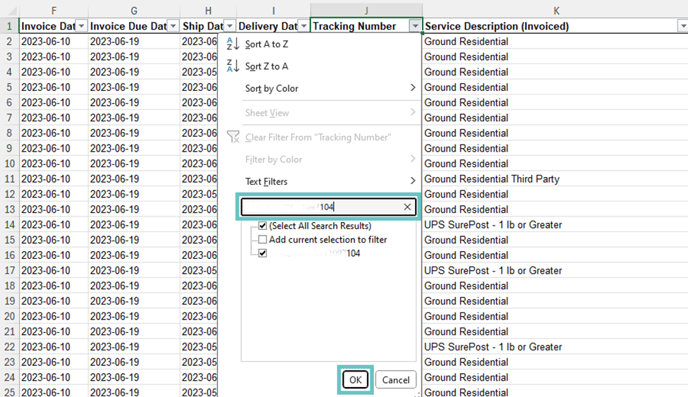Select column H header

click(x=208, y=11)
